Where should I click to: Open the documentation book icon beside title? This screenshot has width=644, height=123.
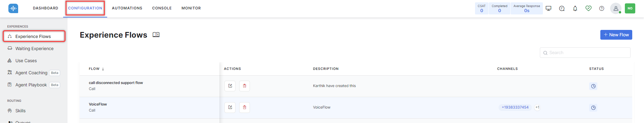click(x=156, y=35)
